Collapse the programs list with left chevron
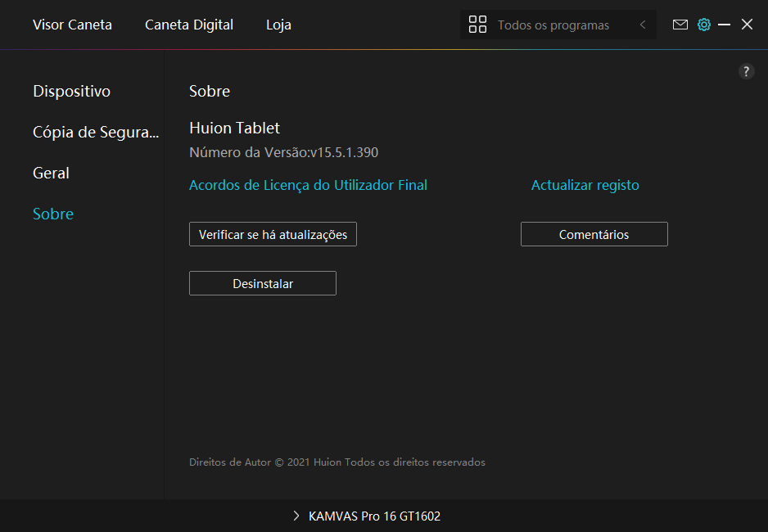Image resolution: width=768 pixels, height=532 pixels. [x=643, y=25]
